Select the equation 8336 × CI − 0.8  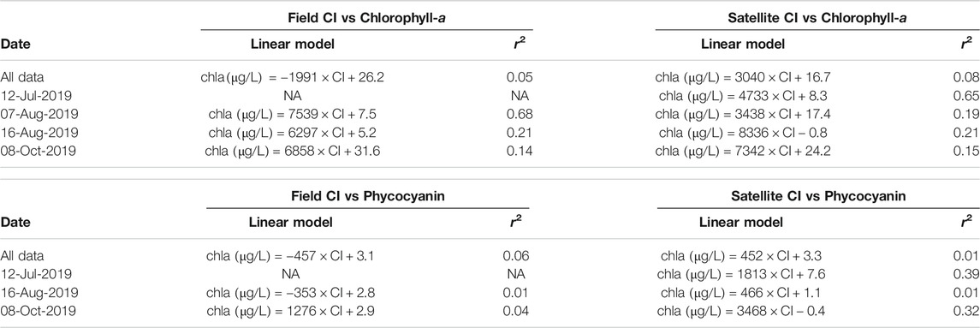coord(743,133)
